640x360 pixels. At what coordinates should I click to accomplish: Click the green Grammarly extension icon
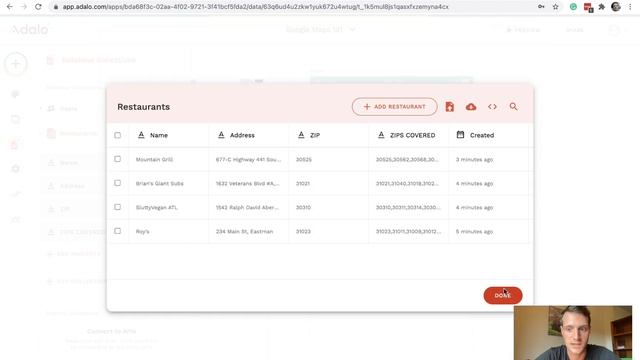coord(573,7)
